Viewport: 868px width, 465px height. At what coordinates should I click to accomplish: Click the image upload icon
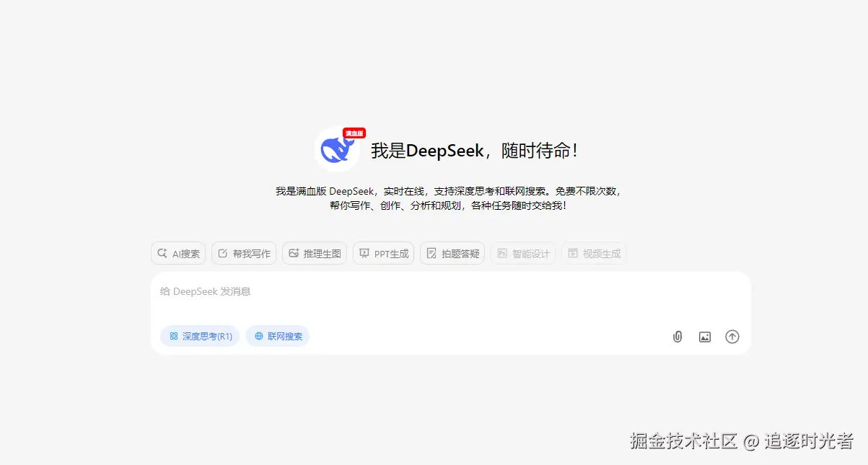[x=705, y=337]
